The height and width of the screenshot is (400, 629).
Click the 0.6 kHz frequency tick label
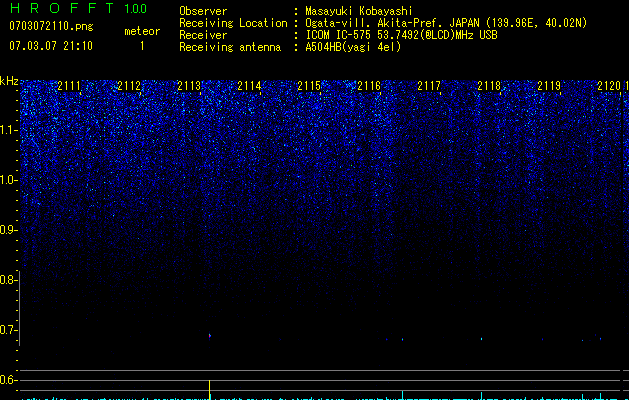(8, 380)
